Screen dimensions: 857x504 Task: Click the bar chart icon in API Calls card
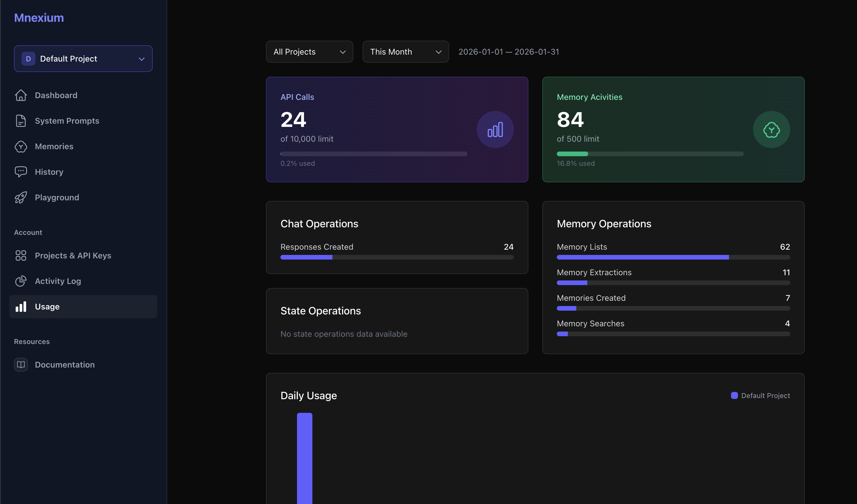495,129
